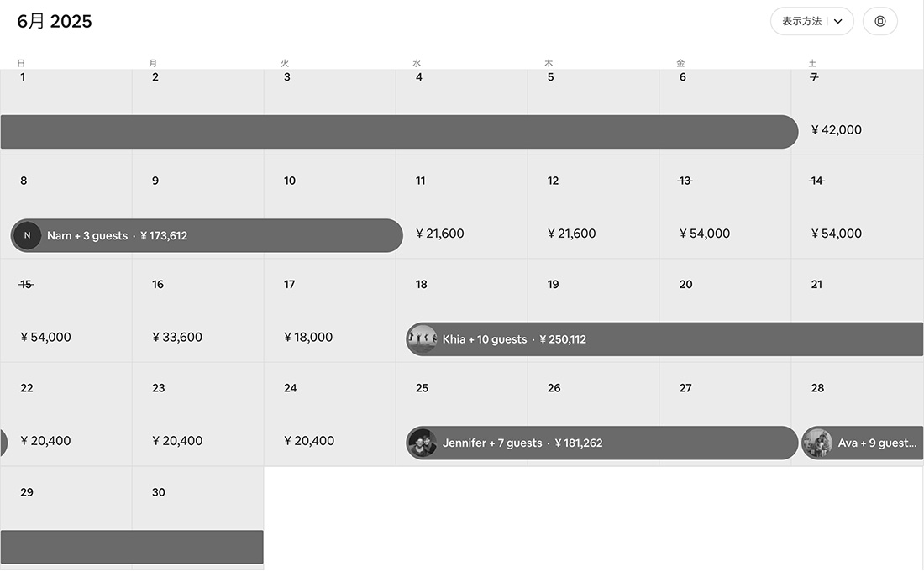Select blocked June 13 priced ¥54,000
Viewport: 924px width, 572px height.
pyautogui.click(x=725, y=207)
